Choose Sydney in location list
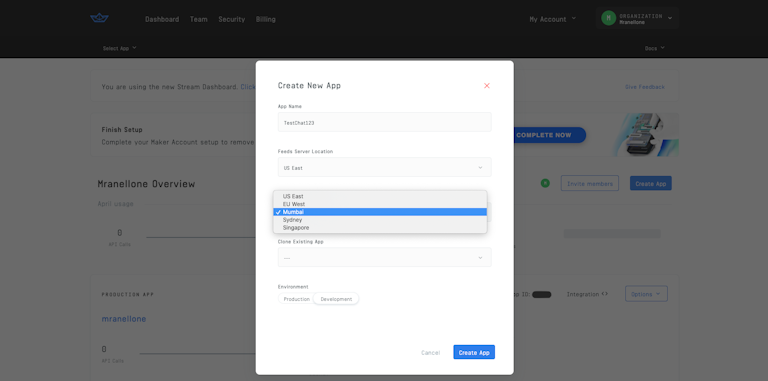 tap(380, 220)
